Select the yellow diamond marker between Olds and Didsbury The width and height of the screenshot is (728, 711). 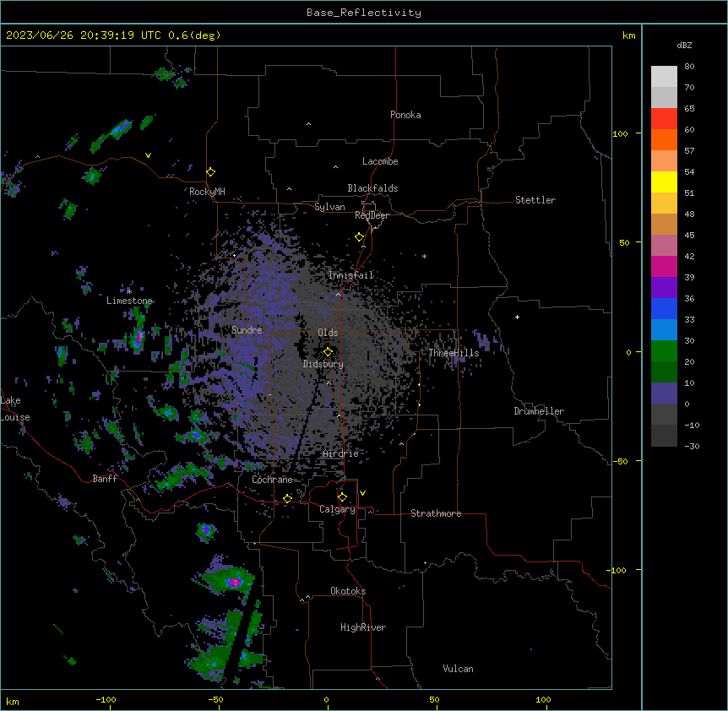coord(328,352)
